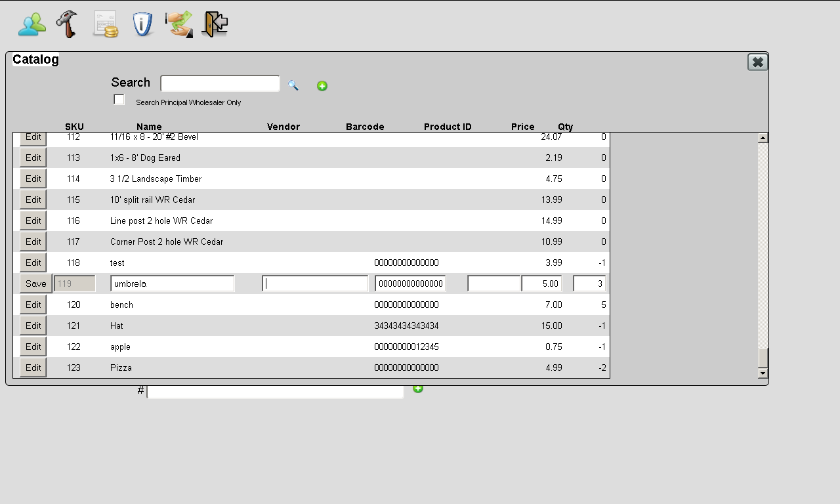Open the customers (two people) icon

(32, 24)
